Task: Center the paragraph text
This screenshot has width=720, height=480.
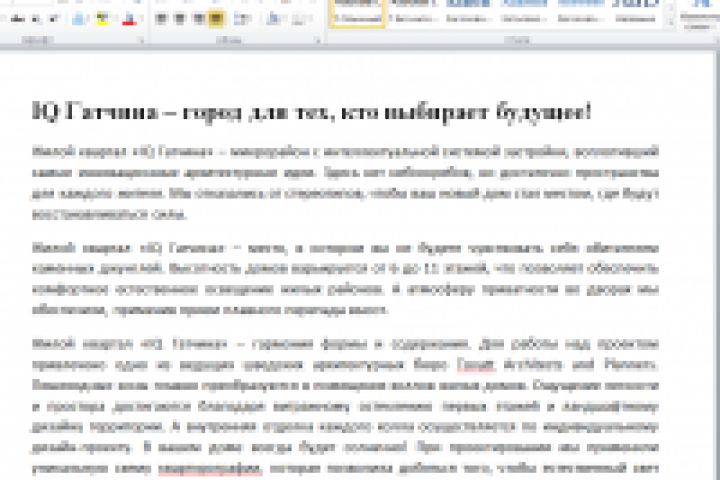Action: [180, 19]
